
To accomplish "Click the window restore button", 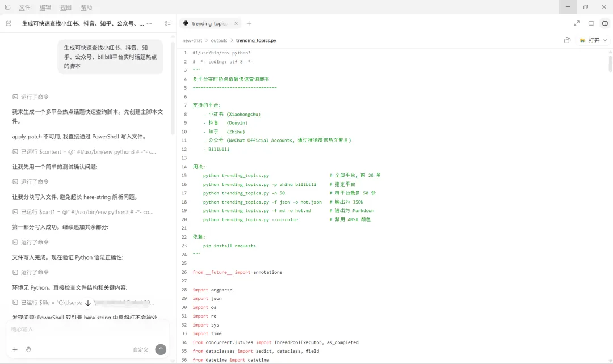I will [x=586, y=7].
